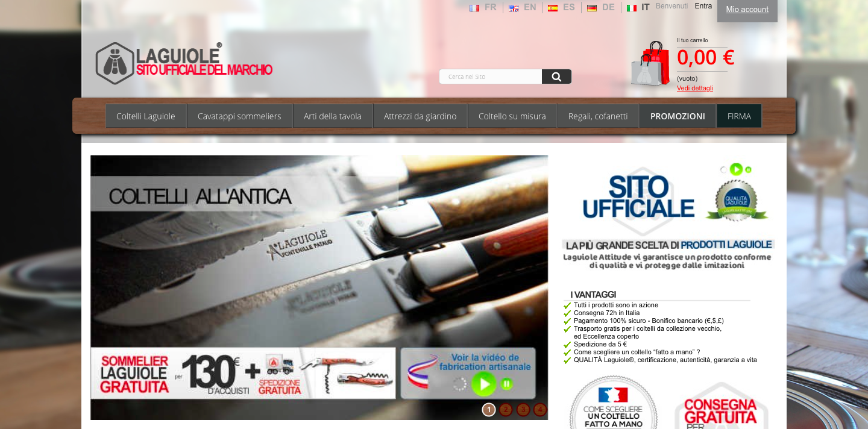The width and height of the screenshot is (868, 429).
Task: Click play button above Qualita Laguiole badge
Action: tap(736, 169)
